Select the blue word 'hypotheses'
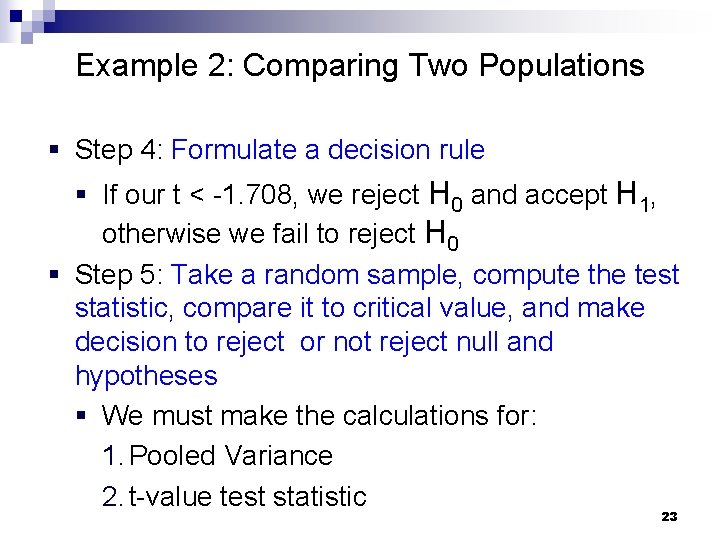This screenshot has height=540, width=720. coord(146,377)
